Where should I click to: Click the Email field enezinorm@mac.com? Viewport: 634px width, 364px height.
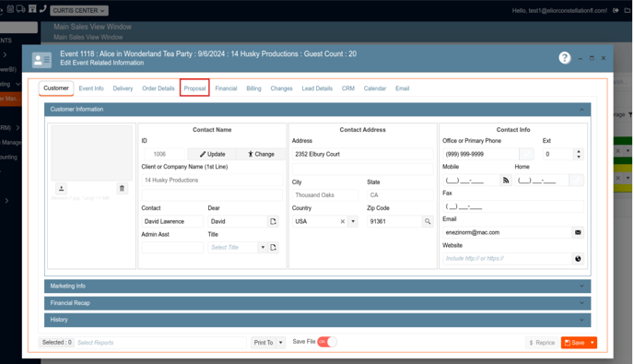(x=508, y=232)
